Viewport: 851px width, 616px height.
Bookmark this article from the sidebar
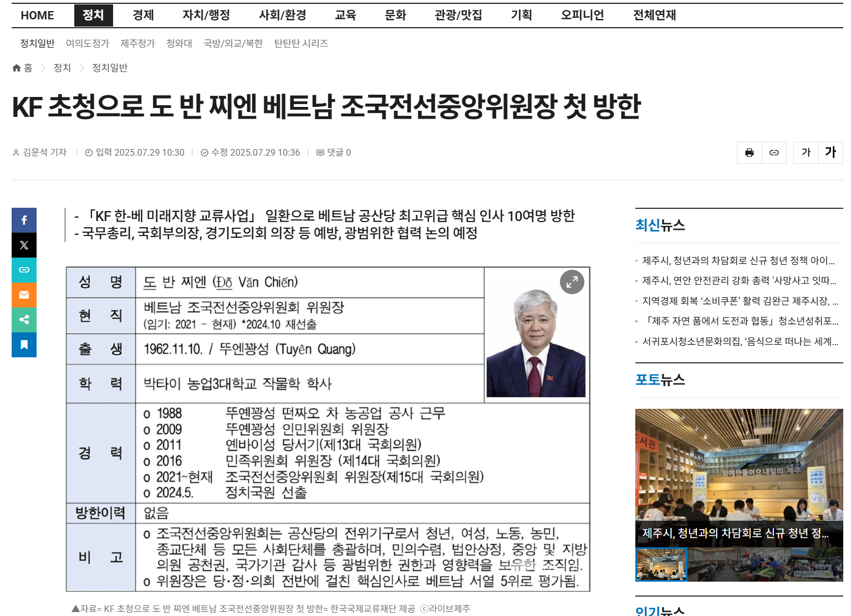click(24, 345)
